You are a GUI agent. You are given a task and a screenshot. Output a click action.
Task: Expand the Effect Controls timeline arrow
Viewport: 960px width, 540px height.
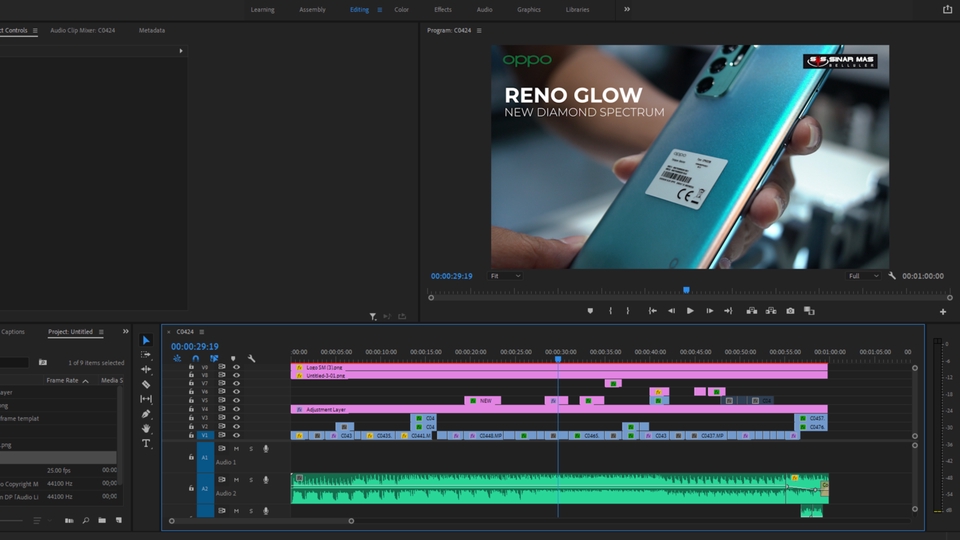click(x=181, y=51)
